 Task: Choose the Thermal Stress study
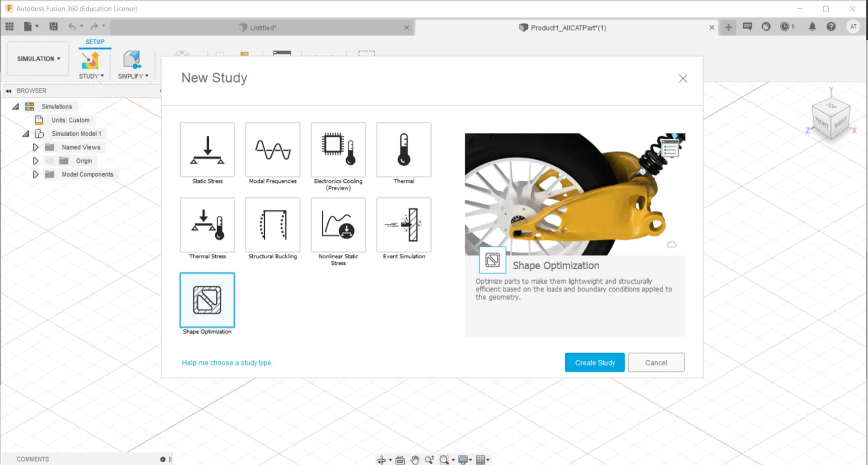(x=207, y=225)
